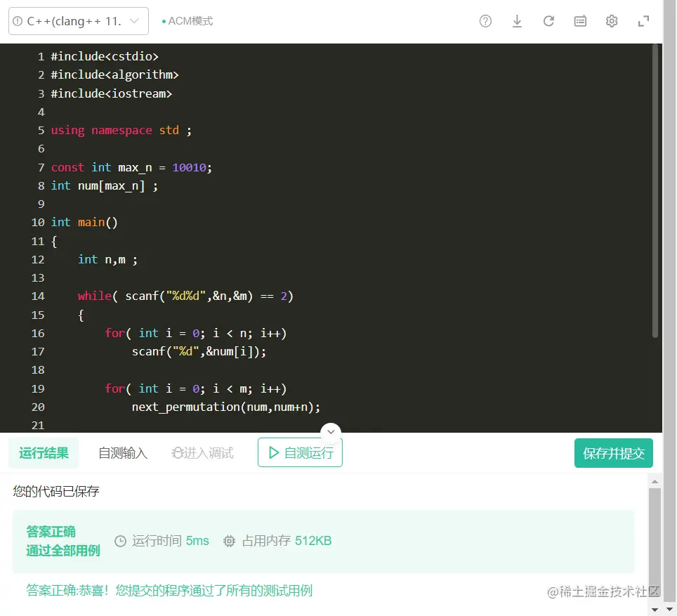Click code line 3 #include<iostream>
Screen dimensions: 677x616
(x=112, y=93)
